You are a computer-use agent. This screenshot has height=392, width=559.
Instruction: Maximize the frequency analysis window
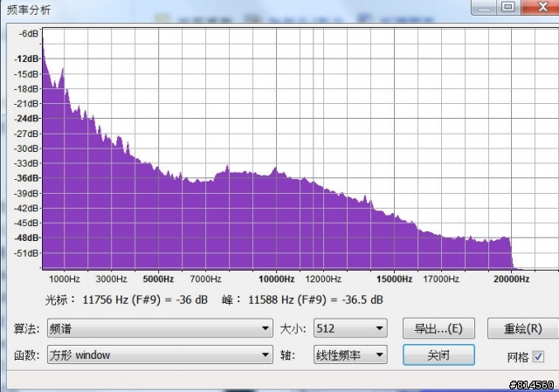point(508,6)
